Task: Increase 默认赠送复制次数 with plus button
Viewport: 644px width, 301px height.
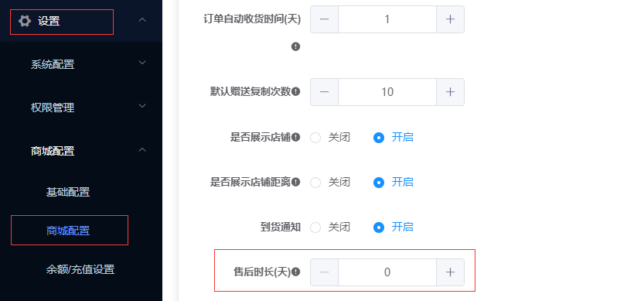Action: point(450,92)
